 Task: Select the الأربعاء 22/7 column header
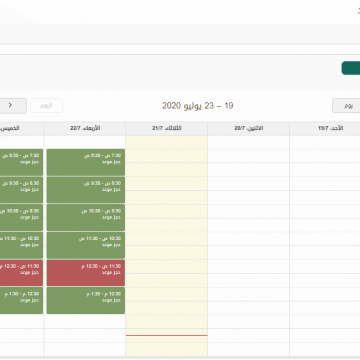pyautogui.click(x=85, y=128)
